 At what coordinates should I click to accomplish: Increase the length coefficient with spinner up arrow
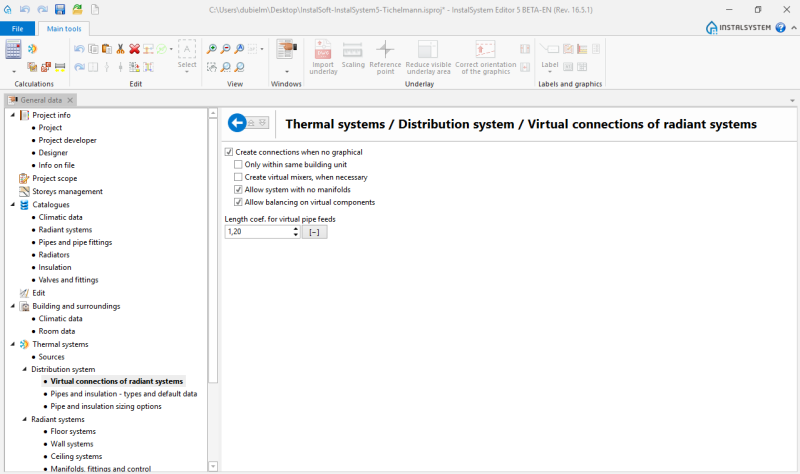click(x=296, y=229)
